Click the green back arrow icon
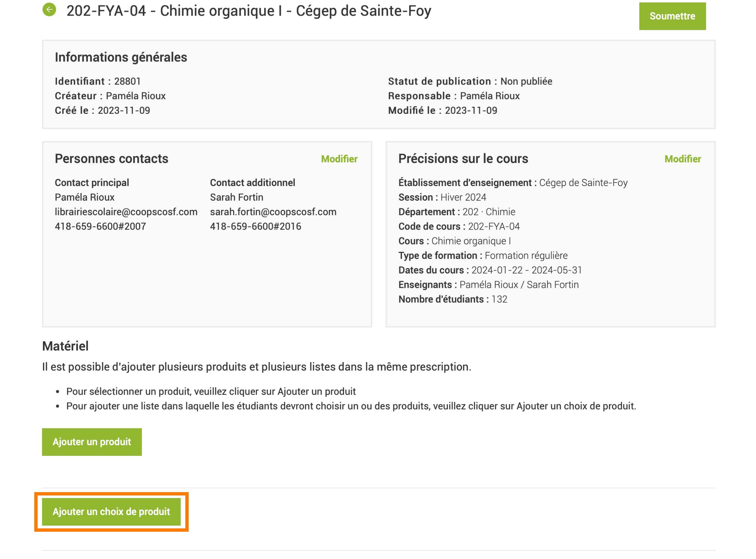 point(49,10)
